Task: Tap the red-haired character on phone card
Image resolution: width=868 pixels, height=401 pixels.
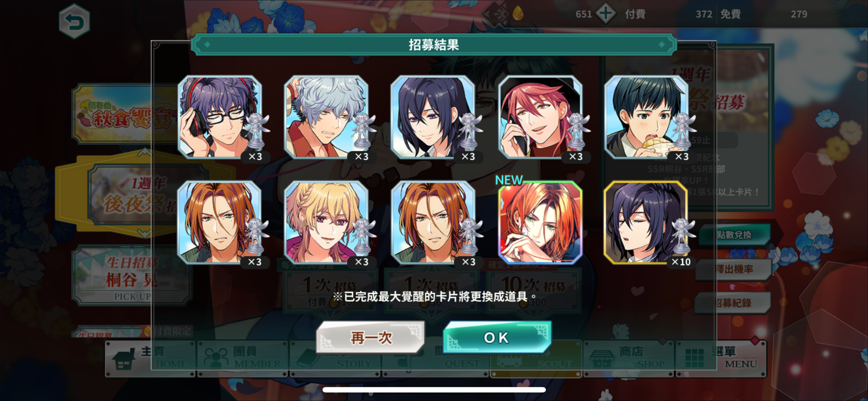Action: [x=540, y=117]
